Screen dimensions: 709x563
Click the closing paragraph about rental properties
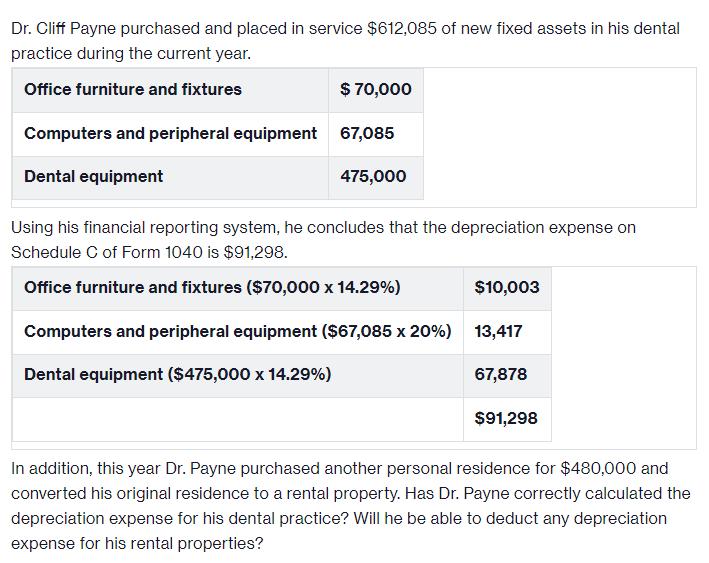[x=350, y=506]
